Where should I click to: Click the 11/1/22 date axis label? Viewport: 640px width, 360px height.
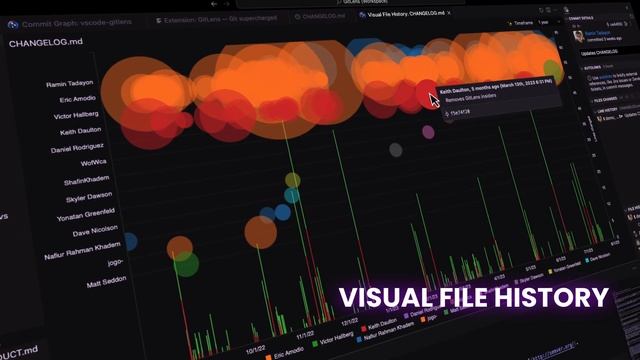coord(305,336)
